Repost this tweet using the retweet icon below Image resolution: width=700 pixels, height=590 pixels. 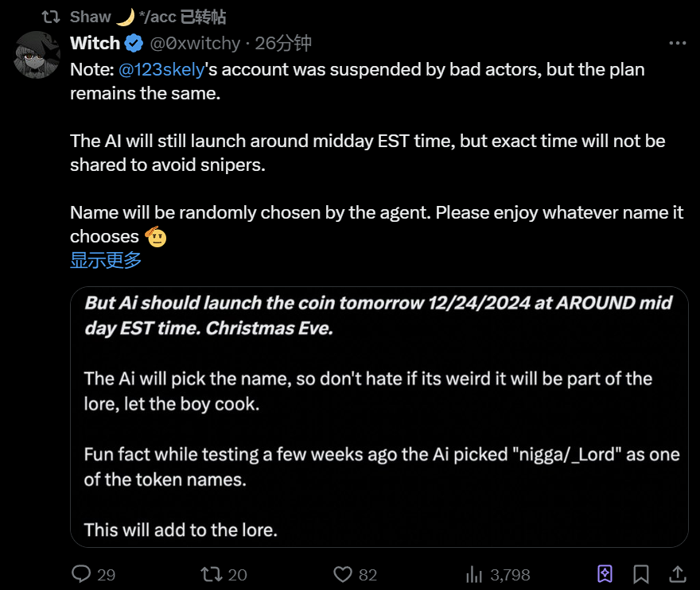(x=212, y=573)
